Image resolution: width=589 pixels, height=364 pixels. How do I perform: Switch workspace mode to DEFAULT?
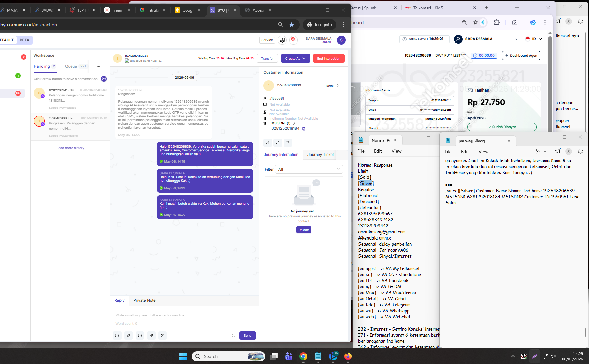click(x=7, y=40)
